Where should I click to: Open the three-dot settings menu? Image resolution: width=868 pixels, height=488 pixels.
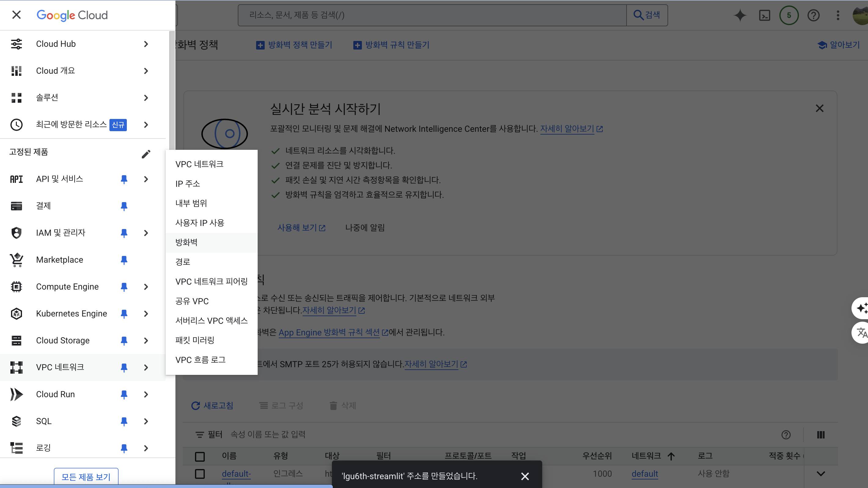[838, 15]
